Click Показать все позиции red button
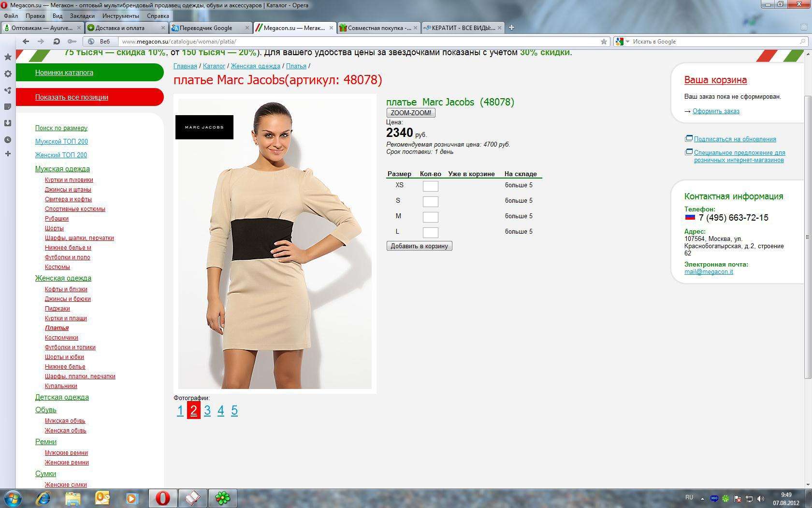 (90, 97)
